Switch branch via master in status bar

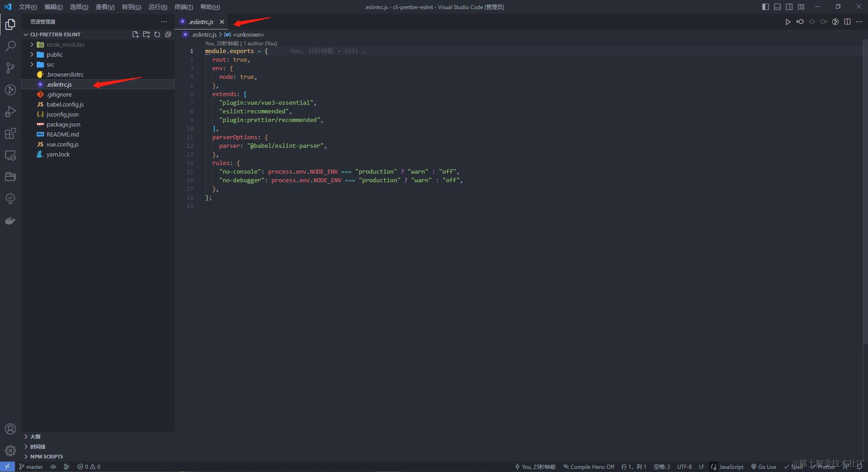(x=31, y=467)
